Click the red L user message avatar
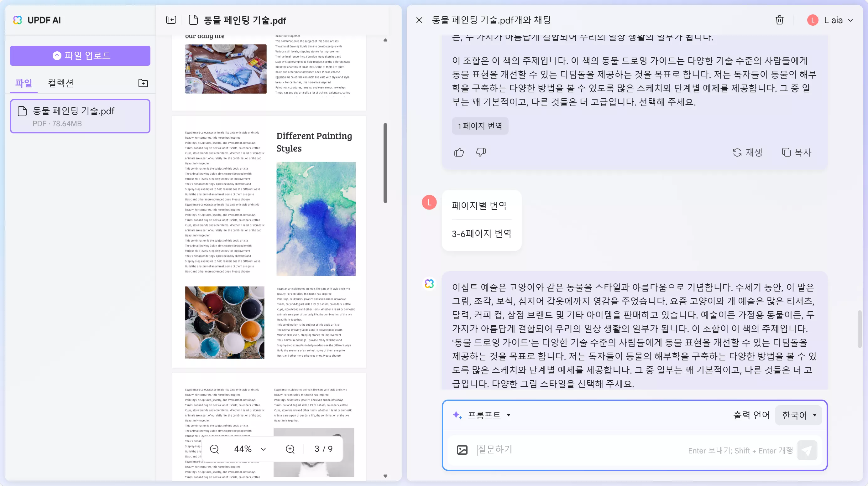The height and width of the screenshot is (486, 868). coord(429,202)
